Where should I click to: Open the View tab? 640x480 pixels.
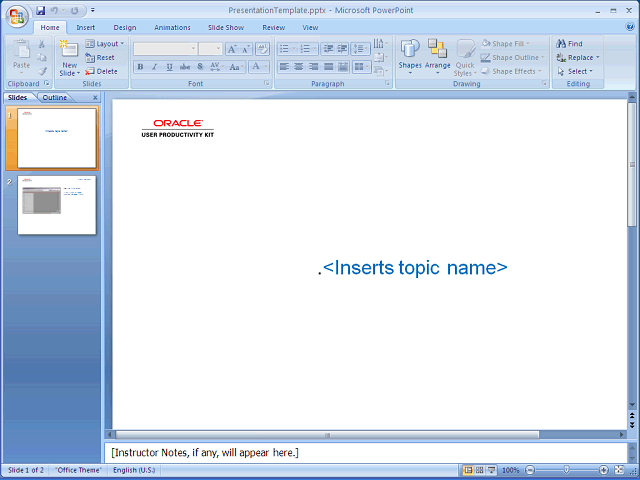(x=310, y=27)
